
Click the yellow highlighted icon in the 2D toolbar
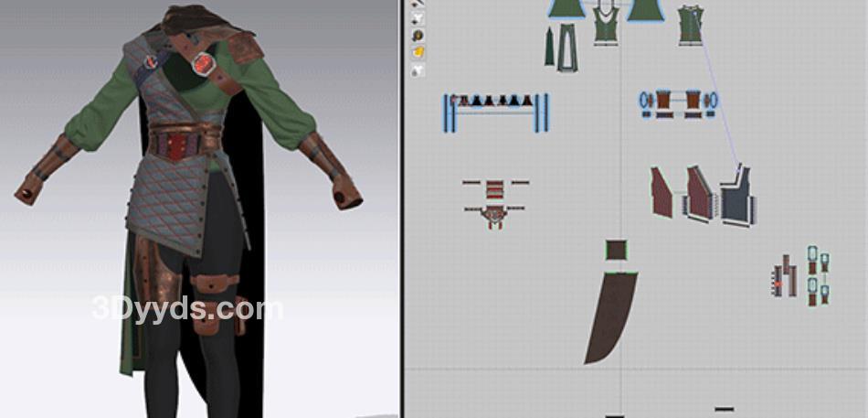coord(419,52)
